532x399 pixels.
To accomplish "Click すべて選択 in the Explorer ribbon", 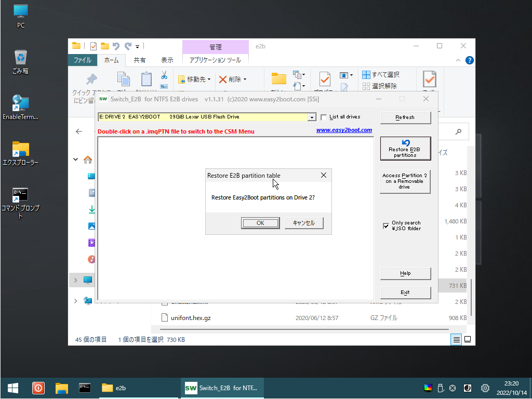I will point(381,75).
